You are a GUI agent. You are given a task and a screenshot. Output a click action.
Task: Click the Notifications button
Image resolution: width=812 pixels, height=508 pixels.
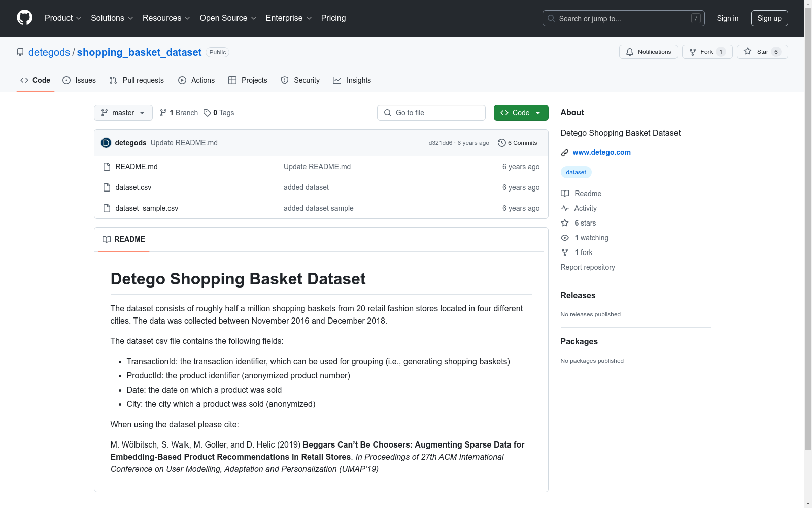pos(649,52)
